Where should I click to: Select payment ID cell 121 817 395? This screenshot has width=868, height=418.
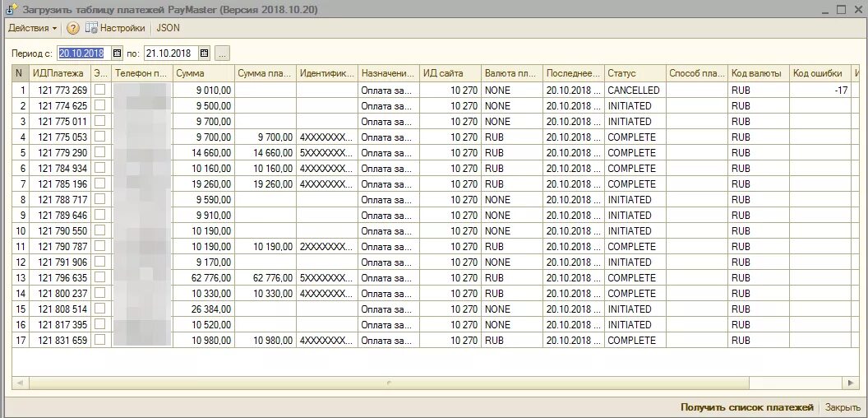tap(60, 325)
